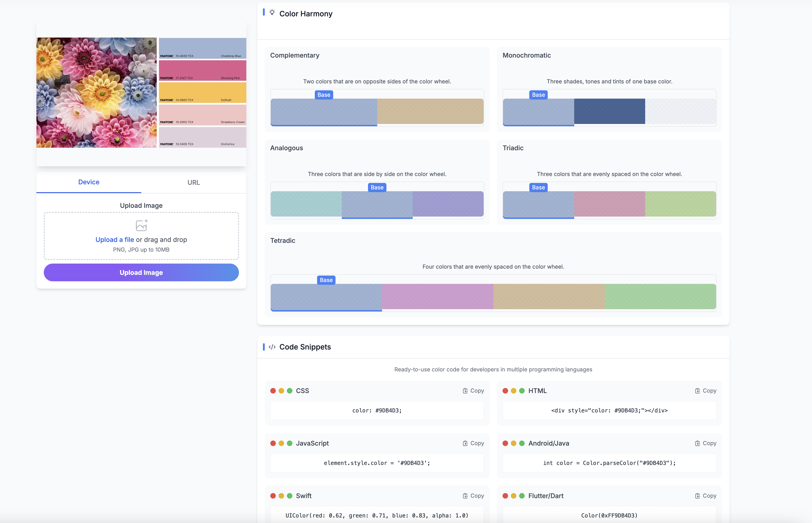Select the dark blue monochromatic swatch

click(609, 111)
